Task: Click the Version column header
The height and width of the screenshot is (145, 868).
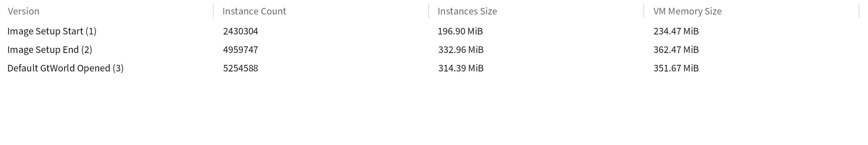Action: pyautogui.click(x=24, y=11)
